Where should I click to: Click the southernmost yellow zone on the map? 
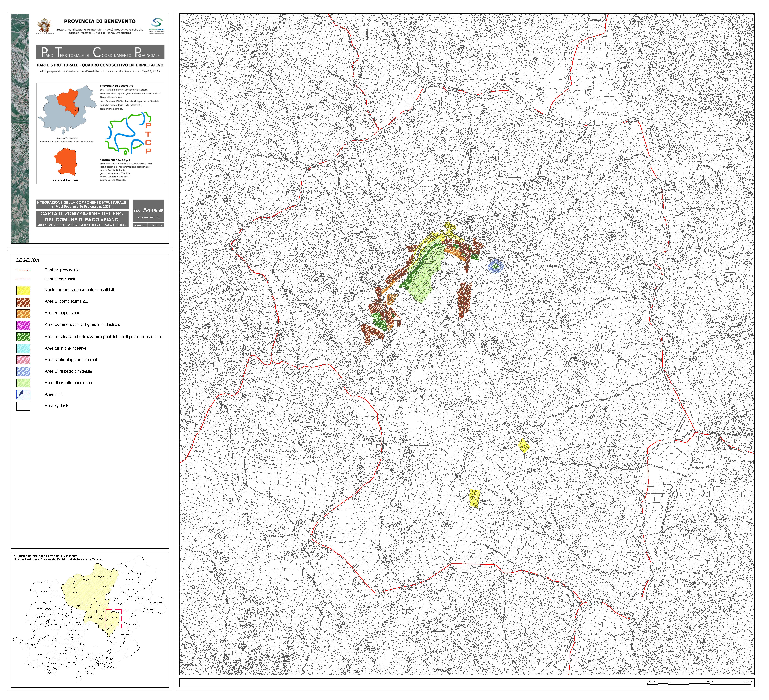pos(475,499)
